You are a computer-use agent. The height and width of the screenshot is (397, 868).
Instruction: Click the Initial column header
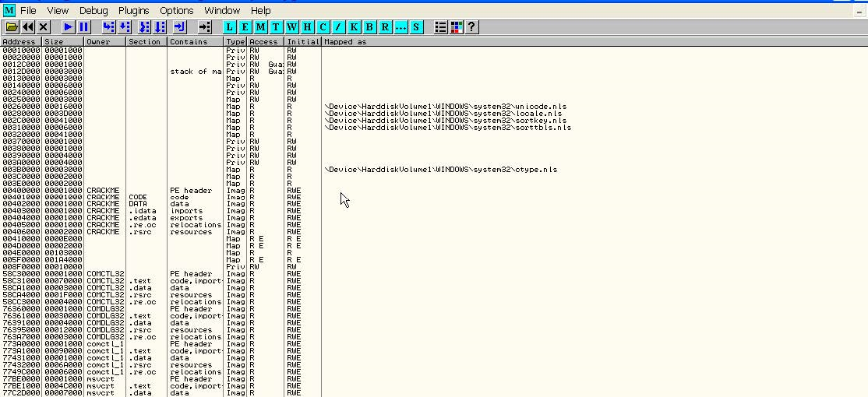click(303, 41)
